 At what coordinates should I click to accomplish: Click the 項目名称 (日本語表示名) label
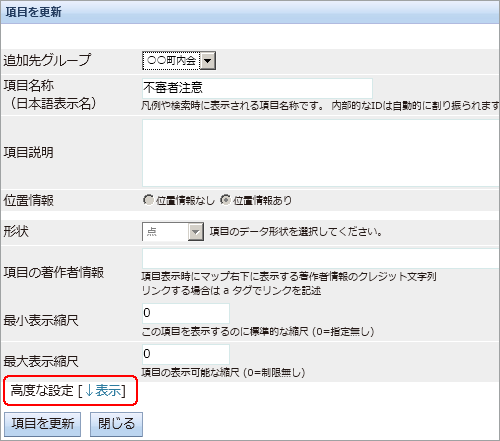[x=50, y=95]
